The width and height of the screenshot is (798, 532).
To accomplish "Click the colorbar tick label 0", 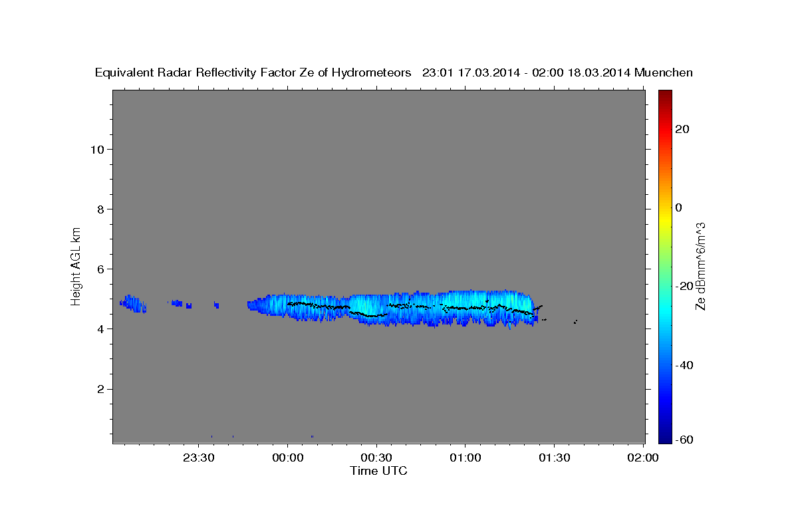I will (x=678, y=207).
